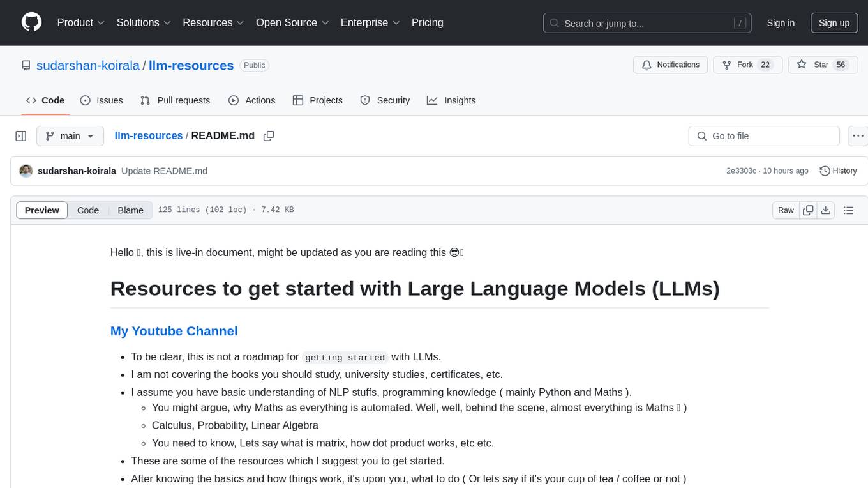Open the Raw file view
The image size is (868, 488).
(x=786, y=210)
